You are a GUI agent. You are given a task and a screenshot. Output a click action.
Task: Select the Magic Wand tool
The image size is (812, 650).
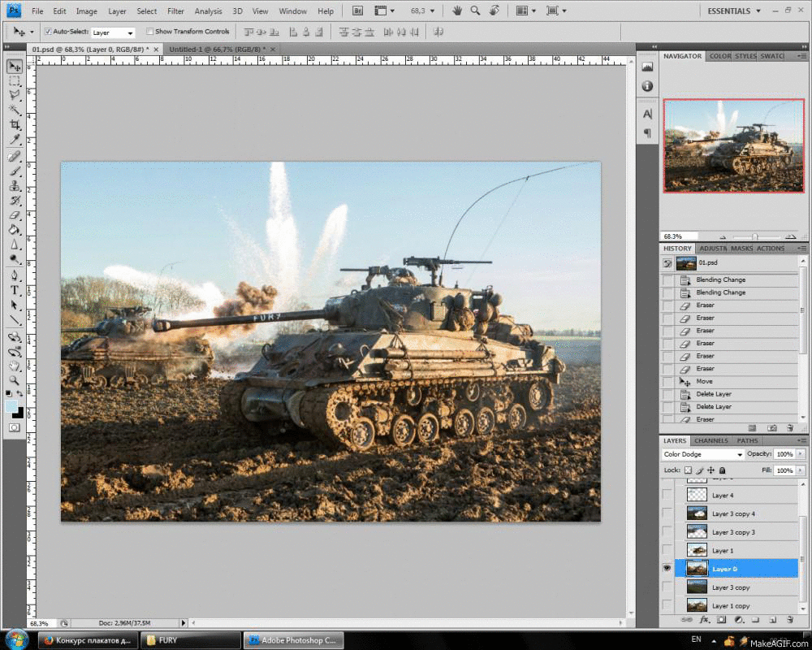tap(15, 110)
